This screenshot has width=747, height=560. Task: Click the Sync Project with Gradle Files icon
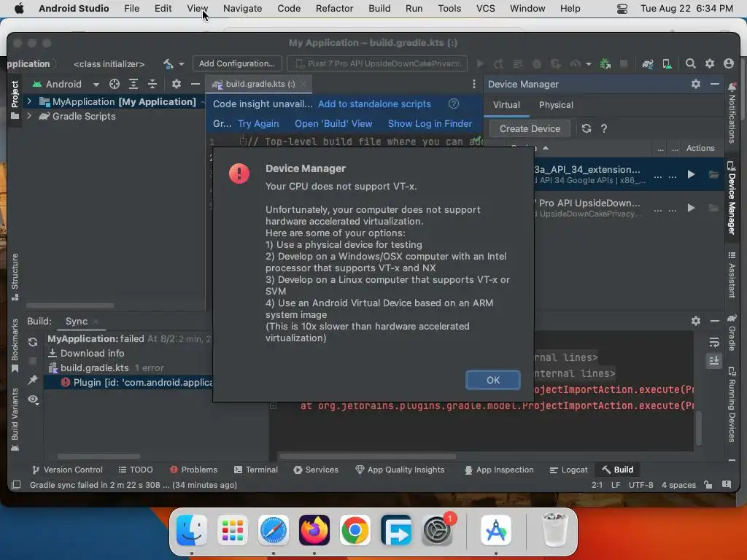[648, 64]
